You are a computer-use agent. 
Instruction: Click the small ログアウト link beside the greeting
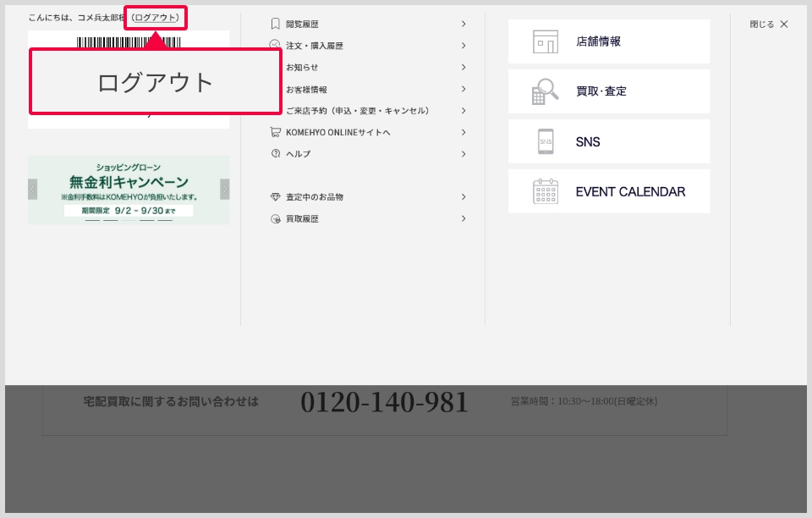[156, 18]
